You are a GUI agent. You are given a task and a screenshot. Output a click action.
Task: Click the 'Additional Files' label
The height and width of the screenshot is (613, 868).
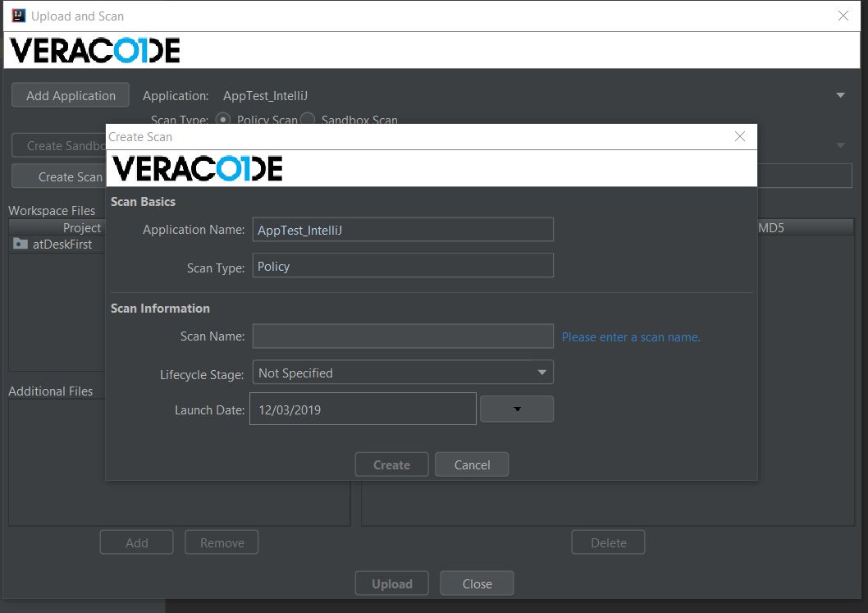tap(50, 391)
